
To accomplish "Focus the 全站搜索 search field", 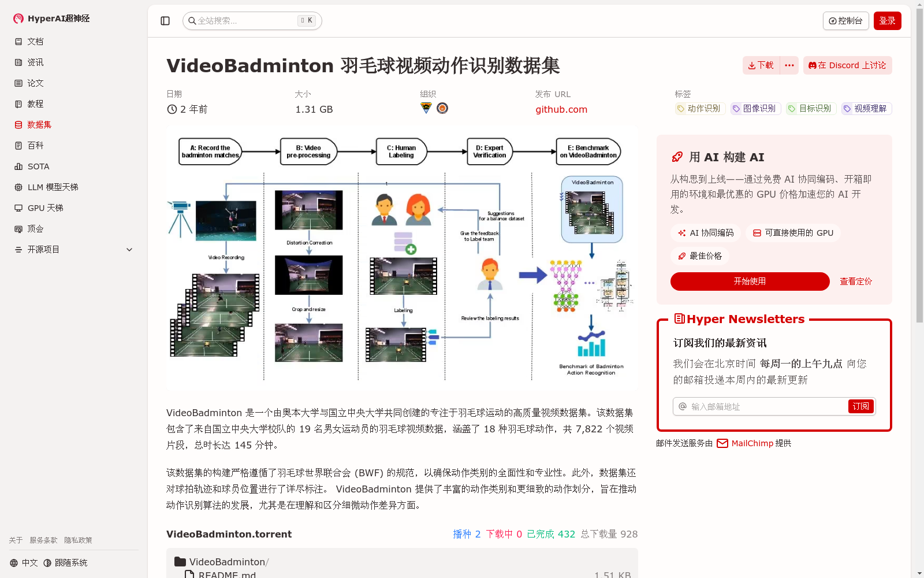I will pos(252,21).
